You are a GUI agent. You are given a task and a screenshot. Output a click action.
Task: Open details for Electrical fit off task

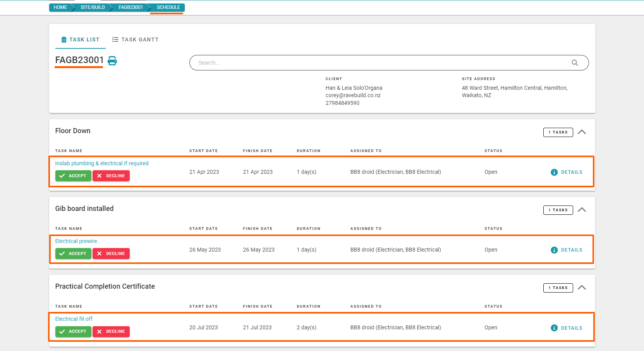pyautogui.click(x=567, y=328)
